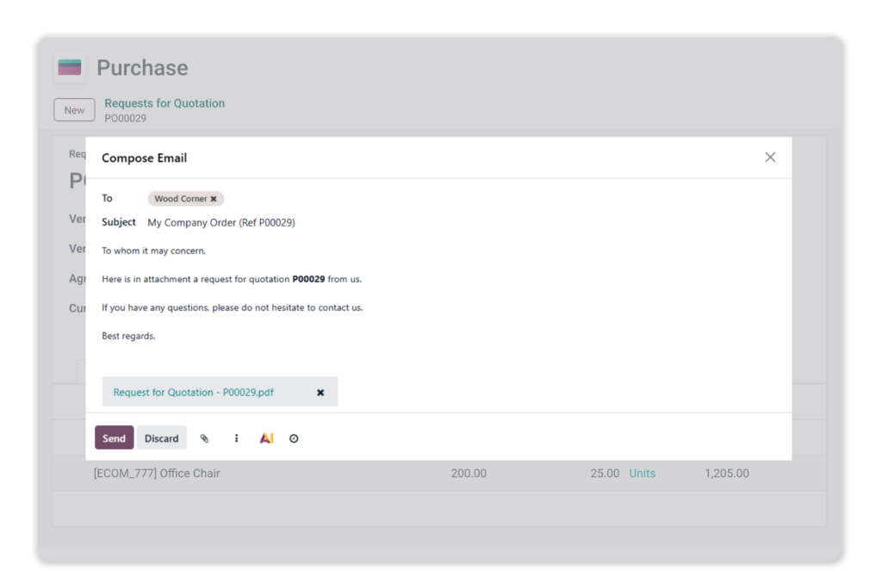
Task: Place cursor in the Best regards line
Action: 129,336
